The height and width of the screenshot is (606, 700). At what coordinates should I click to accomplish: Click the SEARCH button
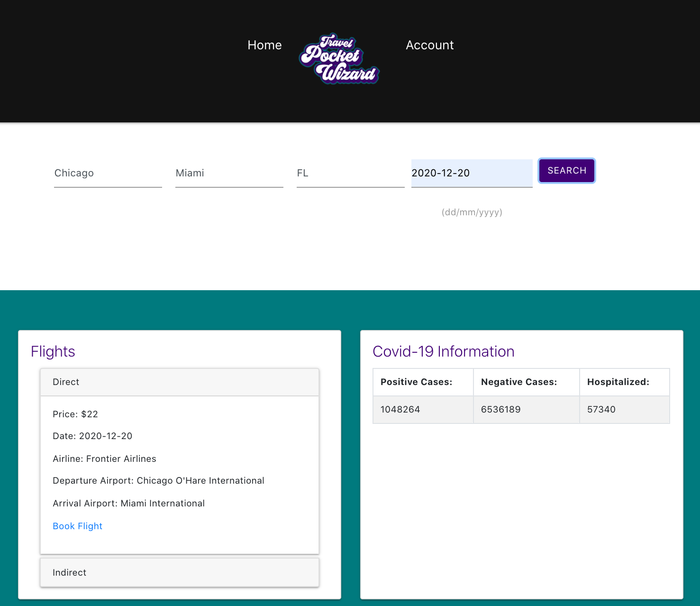[567, 171]
